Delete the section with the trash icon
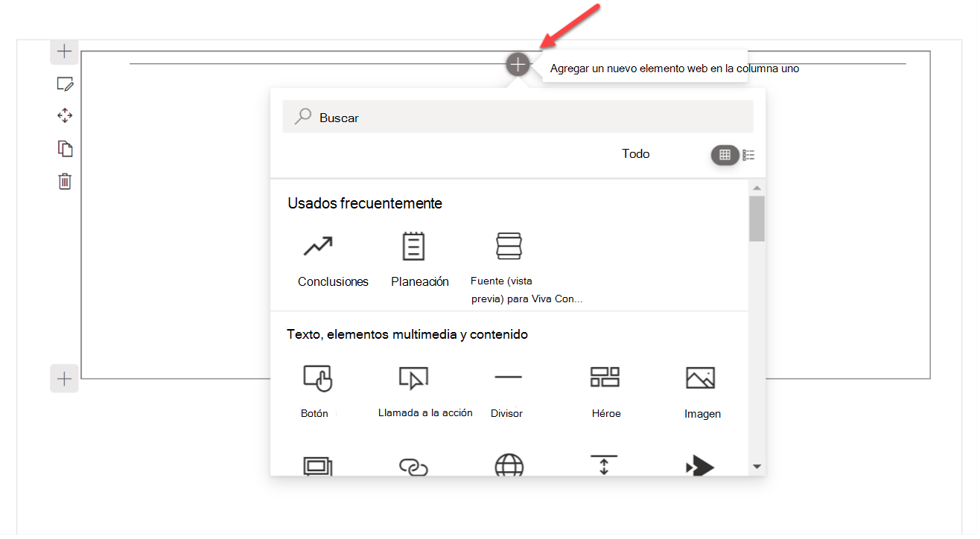This screenshot has height=539, width=980. pyautogui.click(x=65, y=181)
